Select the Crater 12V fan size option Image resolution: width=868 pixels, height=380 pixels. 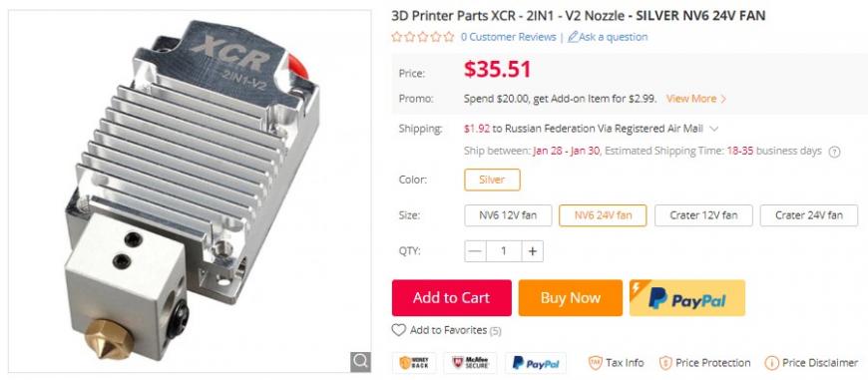pos(703,215)
